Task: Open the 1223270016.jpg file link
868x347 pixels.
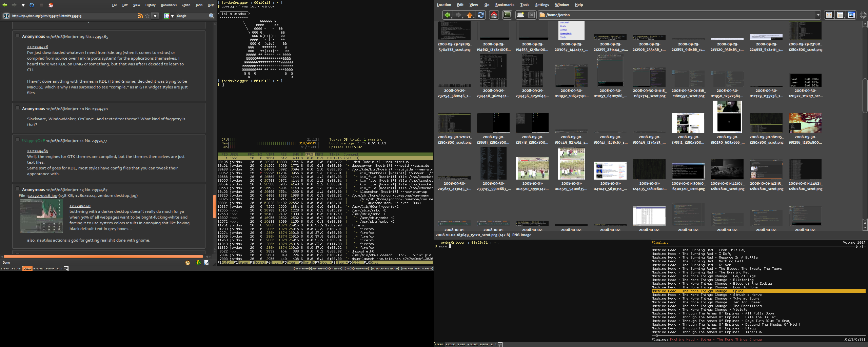Action: tap(43, 196)
